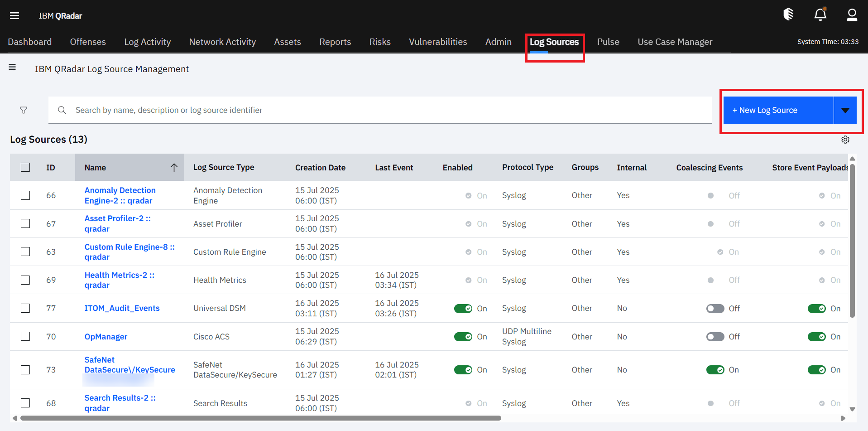868x431 pixels.
Task: Open the ITOM_Audit_Events log source
Action: tap(122, 308)
